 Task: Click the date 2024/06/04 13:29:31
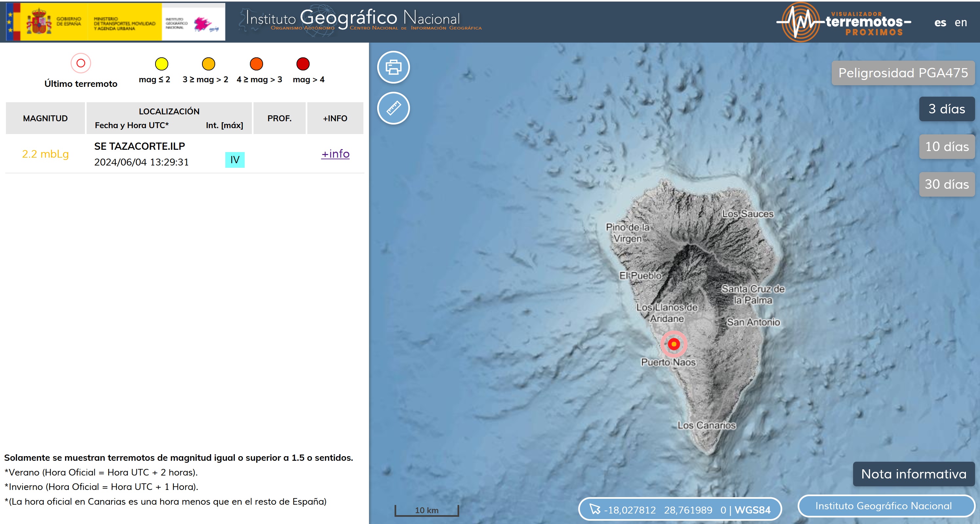(x=141, y=162)
